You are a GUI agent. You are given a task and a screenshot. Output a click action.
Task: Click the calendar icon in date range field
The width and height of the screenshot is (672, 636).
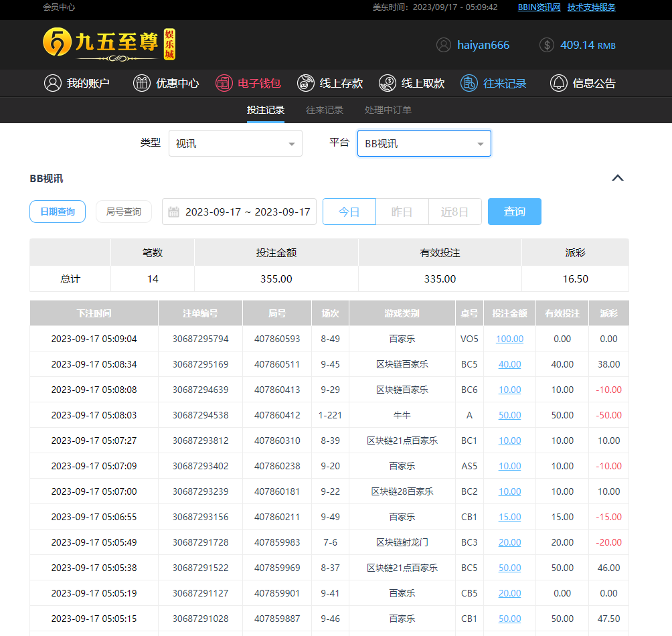coord(173,212)
